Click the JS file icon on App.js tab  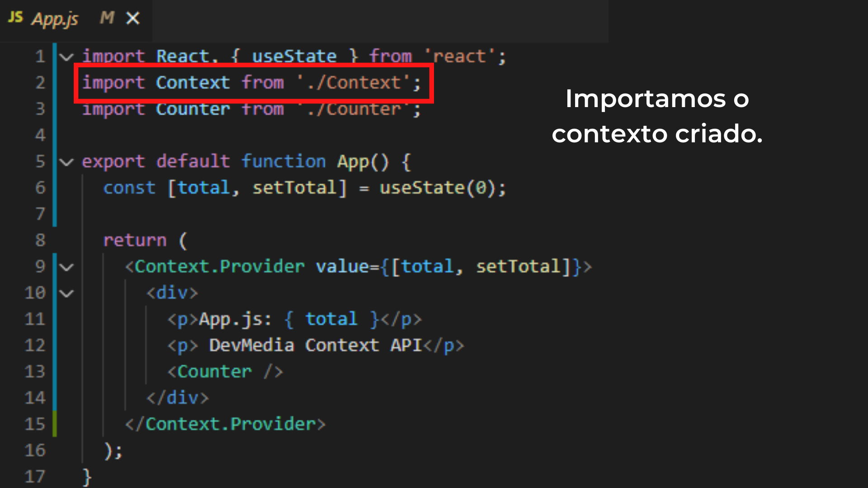coord(15,18)
